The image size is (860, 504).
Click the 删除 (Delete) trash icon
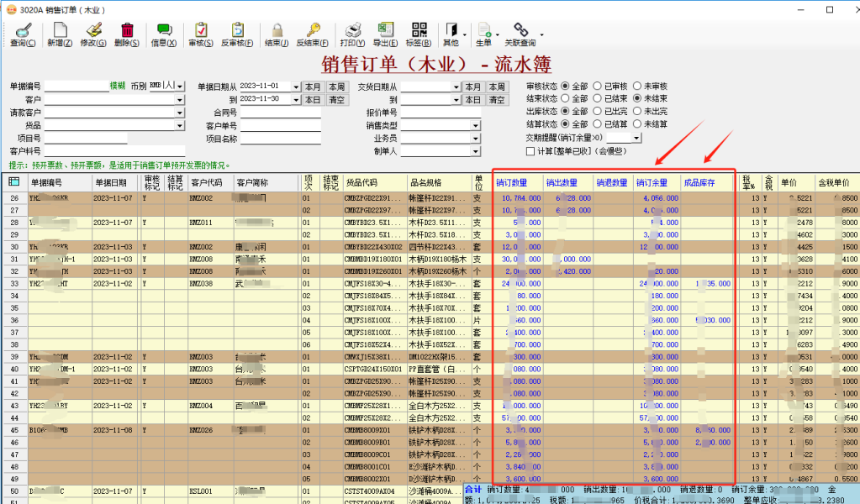coord(129,34)
